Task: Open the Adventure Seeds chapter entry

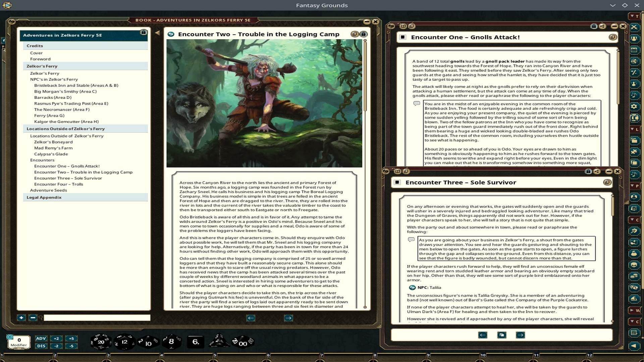Action: (49, 190)
